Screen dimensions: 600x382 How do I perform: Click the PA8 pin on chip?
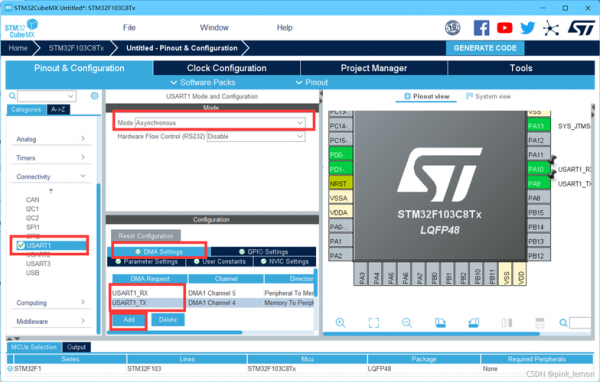[x=539, y=198]
